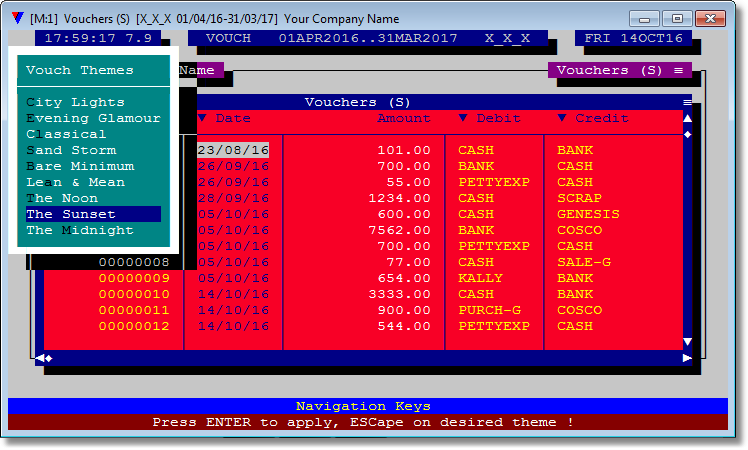Choose The Midnight theme
Image resolution: width=748 pixels, height=450 pixels.
click(x=80, y=230)
